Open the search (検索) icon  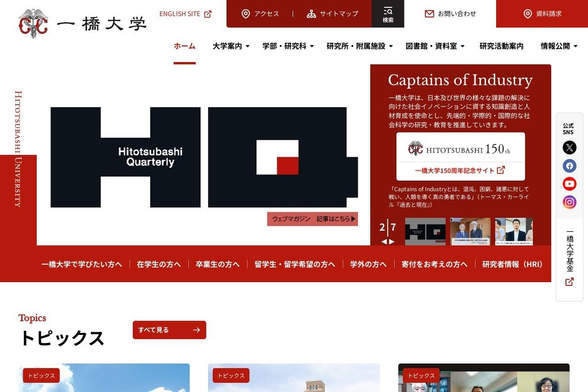(388, 14)
